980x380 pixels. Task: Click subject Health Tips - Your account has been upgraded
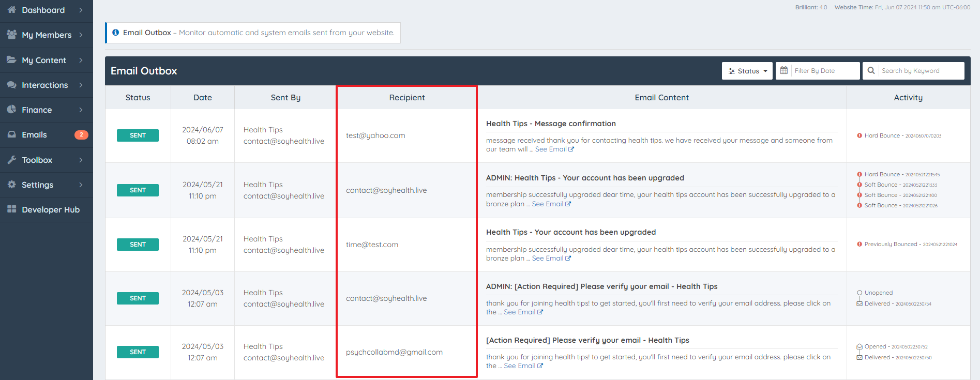(571, 232)
